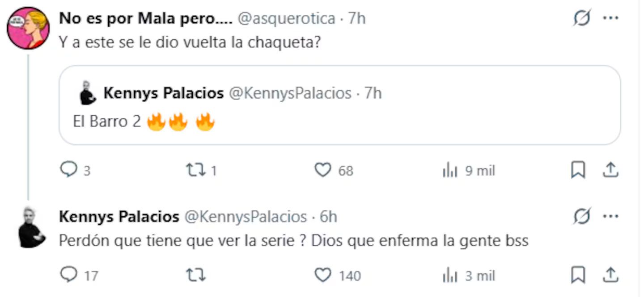The width and height of the screenshot is (644, 297).
Task: Open the more options menu on Kennys' reply
Action: [610, 216]
